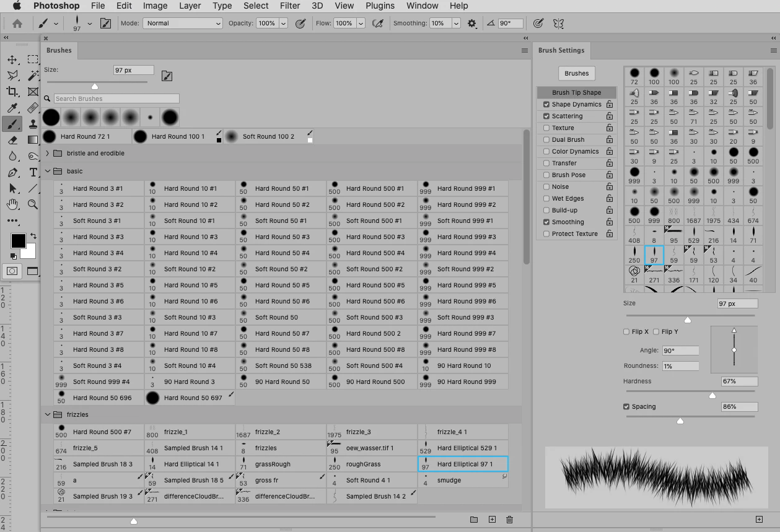Open Smoothing percentage dropdown
This screenshot has height=532, width=780.
click(456, 24)
